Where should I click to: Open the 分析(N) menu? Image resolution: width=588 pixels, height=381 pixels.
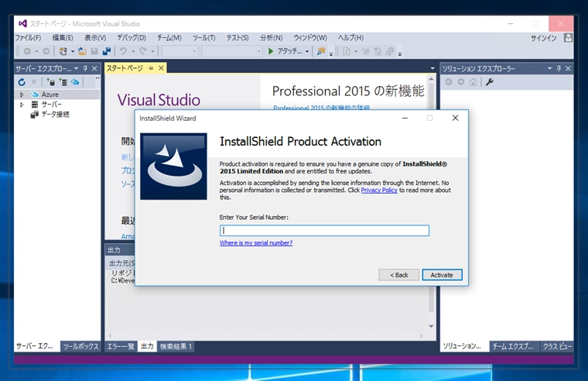click(x=271, y=38)
